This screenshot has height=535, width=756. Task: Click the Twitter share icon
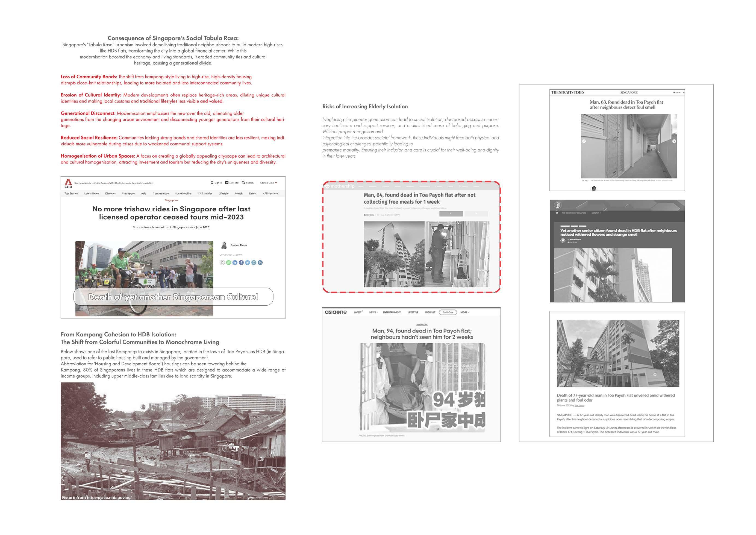247,262
